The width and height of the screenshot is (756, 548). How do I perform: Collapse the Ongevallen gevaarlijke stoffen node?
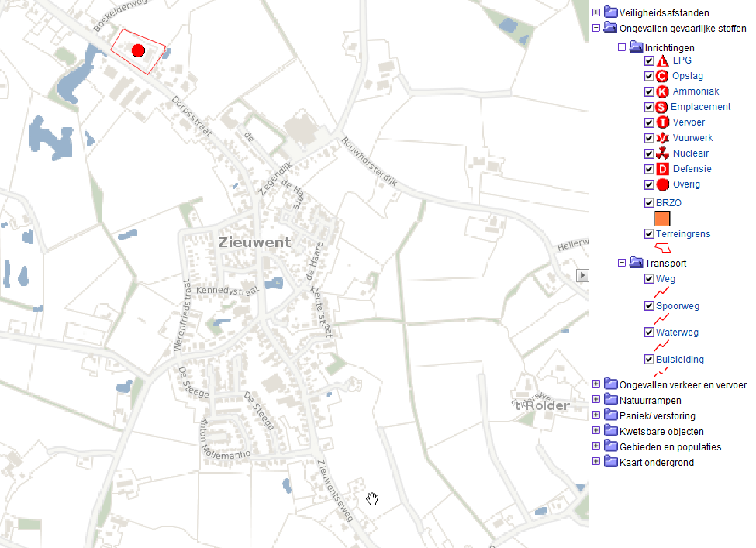point(596,28)
